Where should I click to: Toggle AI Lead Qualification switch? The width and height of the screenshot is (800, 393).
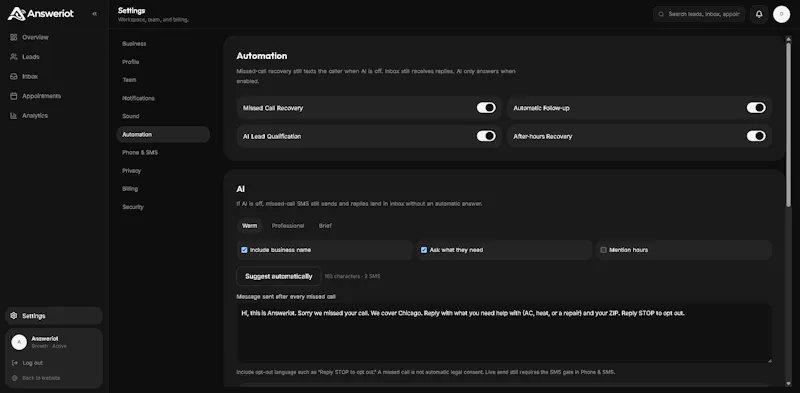tap(486, 136)
